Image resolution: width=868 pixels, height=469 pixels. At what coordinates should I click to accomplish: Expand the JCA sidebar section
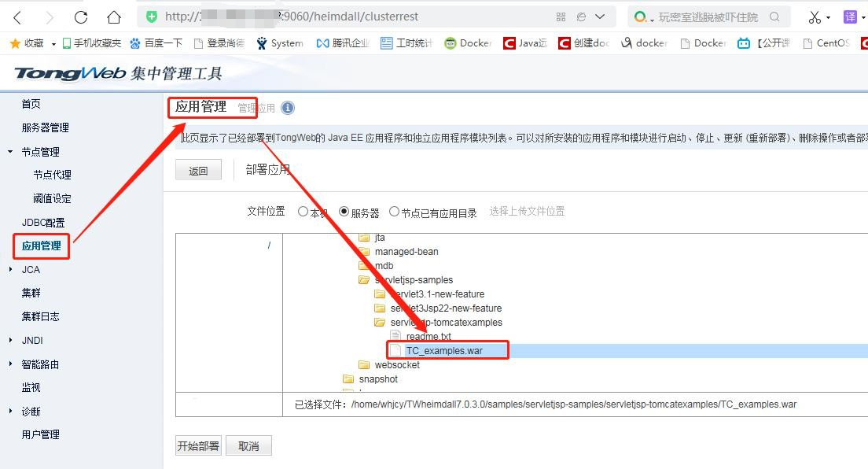click(x=10, y=269)
